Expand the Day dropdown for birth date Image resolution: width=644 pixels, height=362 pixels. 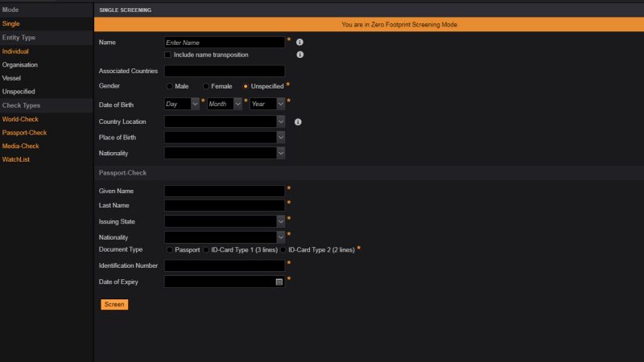195,104
